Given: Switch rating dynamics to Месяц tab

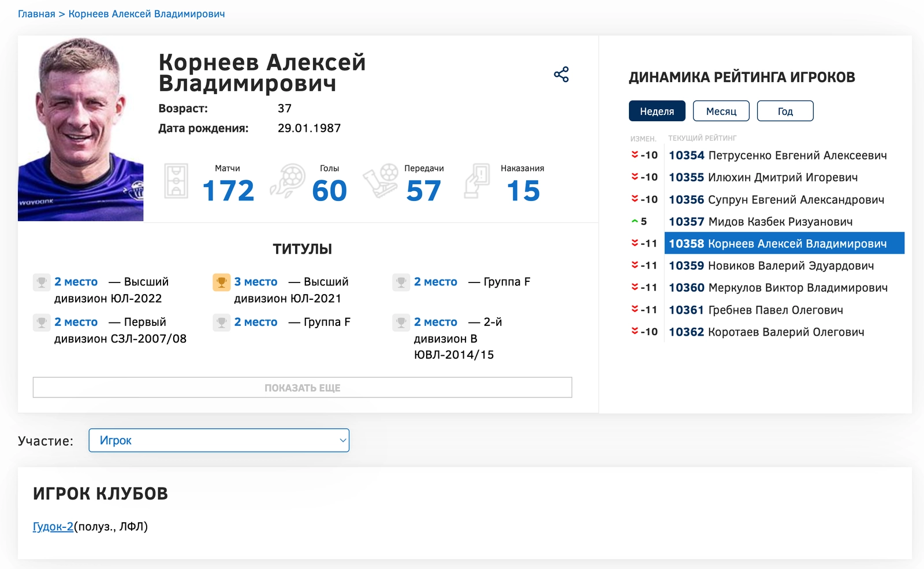Looking at the screenshot, I should point(721,111).
